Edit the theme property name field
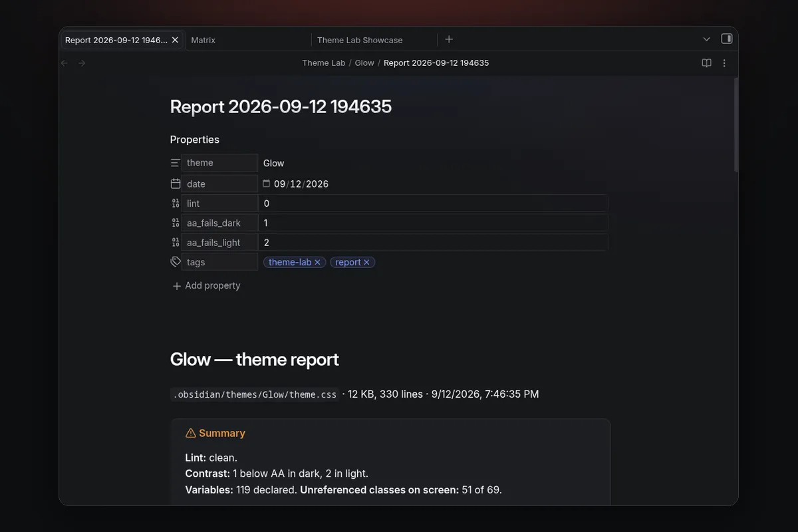 (219, 163)
